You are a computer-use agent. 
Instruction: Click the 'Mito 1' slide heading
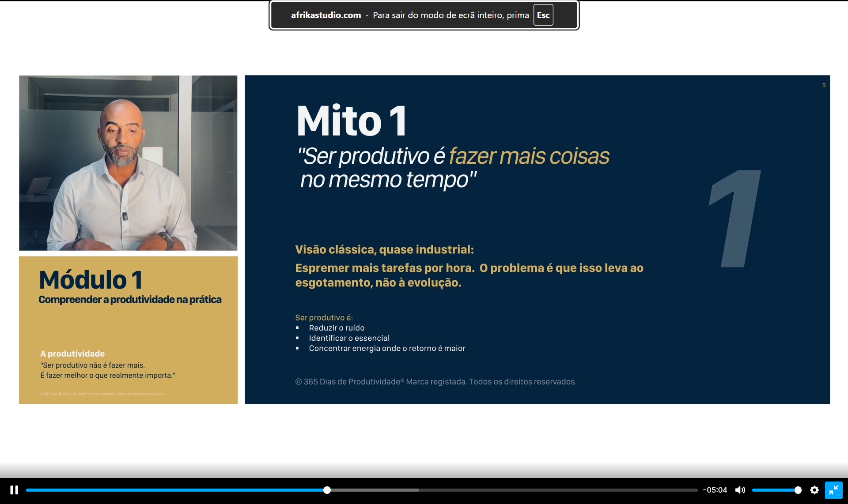[x=352, y=121]
